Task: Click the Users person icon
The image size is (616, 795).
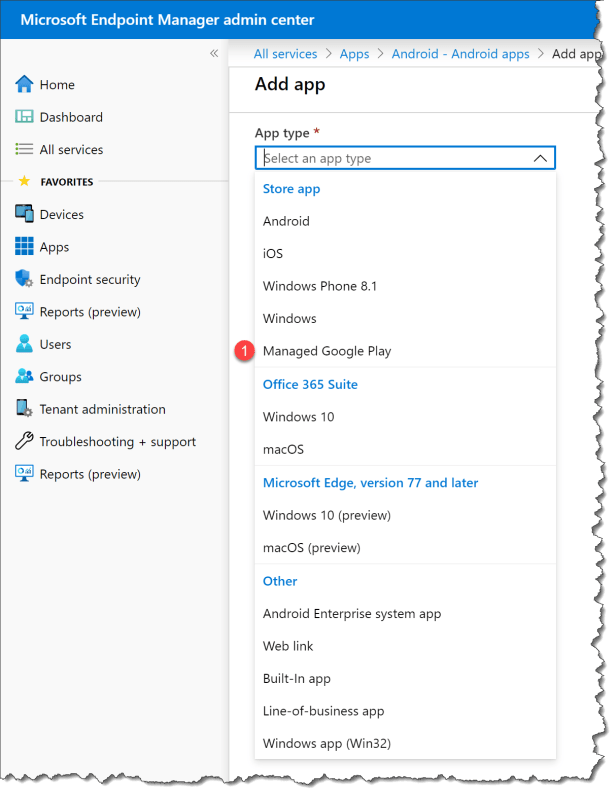Action: pyautogui.click(x=24, y=344)
